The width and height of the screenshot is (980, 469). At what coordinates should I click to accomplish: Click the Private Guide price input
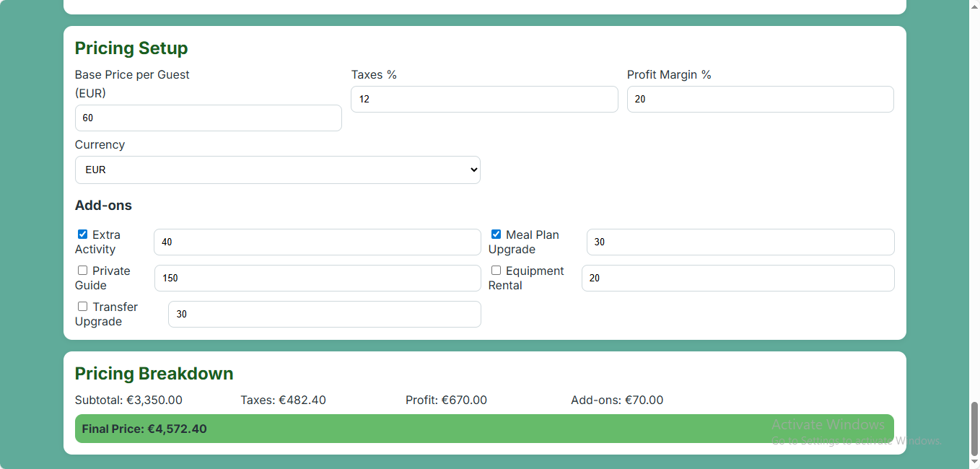[x=317, y=279]
